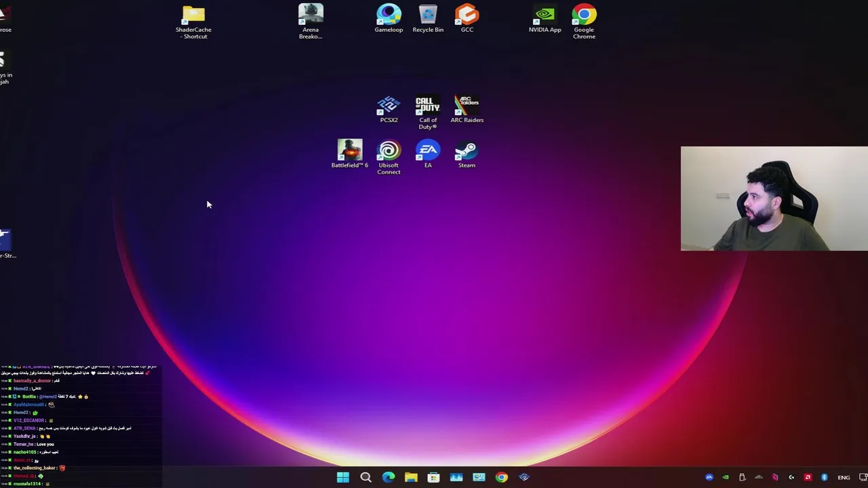
Task: Select the chat message "Love you"
Action: point(45,444)
